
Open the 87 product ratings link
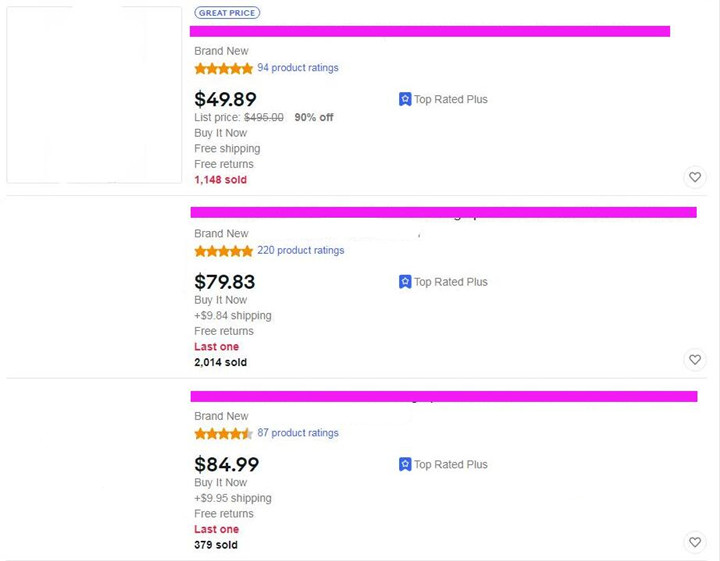pyautogui.click(x=298, y=432)
